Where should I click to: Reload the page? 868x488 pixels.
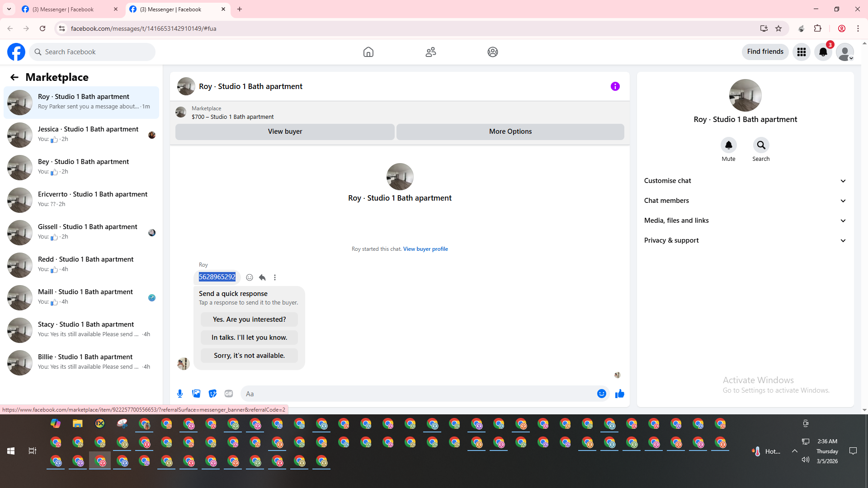point(42,28)
